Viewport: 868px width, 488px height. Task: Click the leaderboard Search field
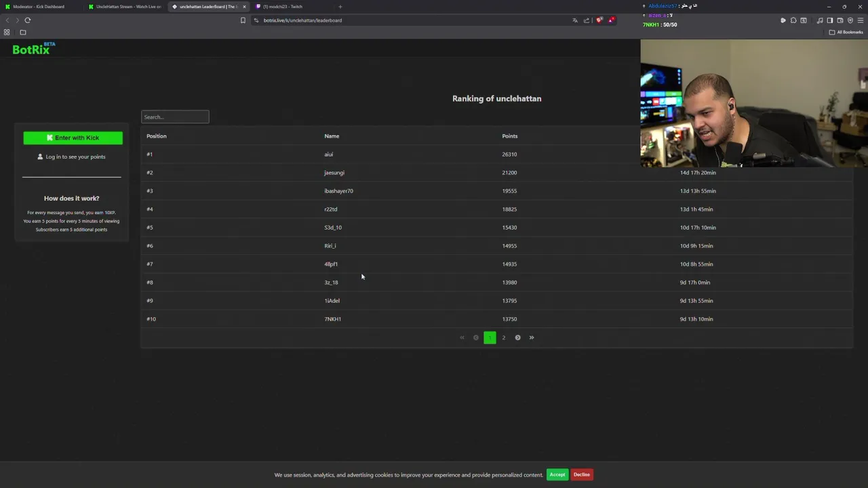(175, 117)
